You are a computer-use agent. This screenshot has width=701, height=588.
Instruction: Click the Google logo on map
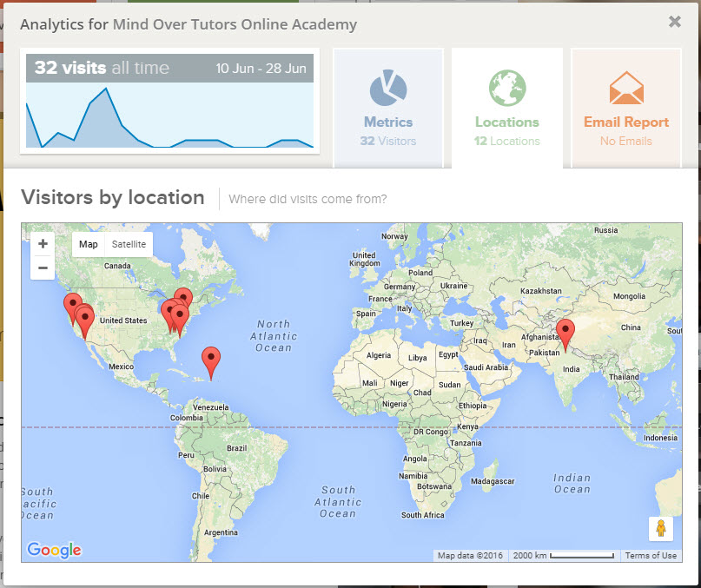[x=54, y=550]
